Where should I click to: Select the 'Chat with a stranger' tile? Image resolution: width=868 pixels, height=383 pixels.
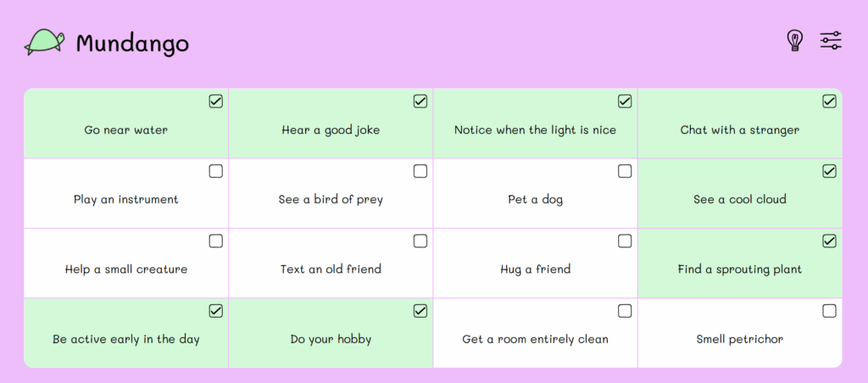tap(739, 130)
